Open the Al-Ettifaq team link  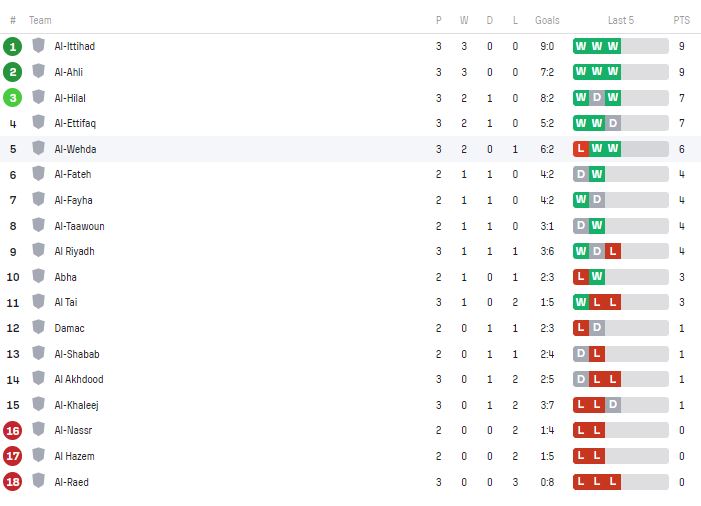click(75, 123)
